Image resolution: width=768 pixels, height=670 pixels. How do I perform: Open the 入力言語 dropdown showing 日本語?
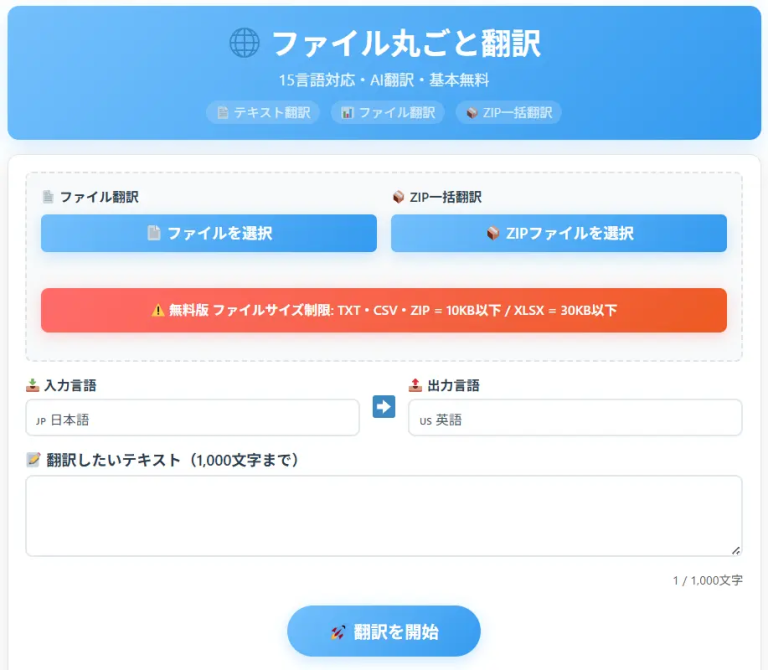click(x=192, y=418)
